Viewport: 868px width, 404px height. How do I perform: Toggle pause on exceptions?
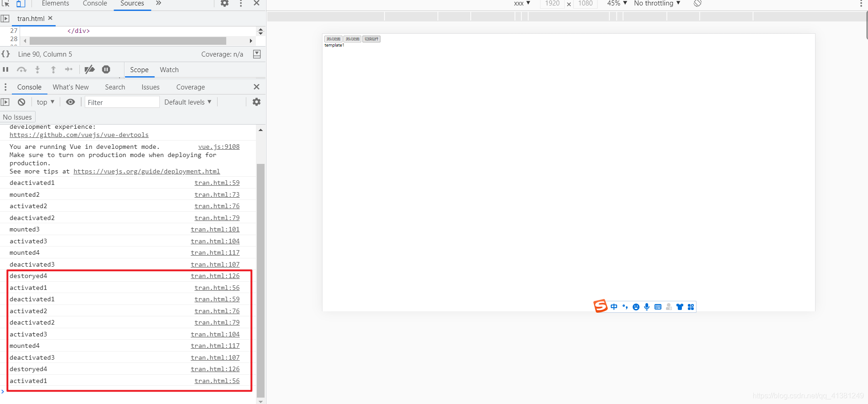click(x=106, y=69)
